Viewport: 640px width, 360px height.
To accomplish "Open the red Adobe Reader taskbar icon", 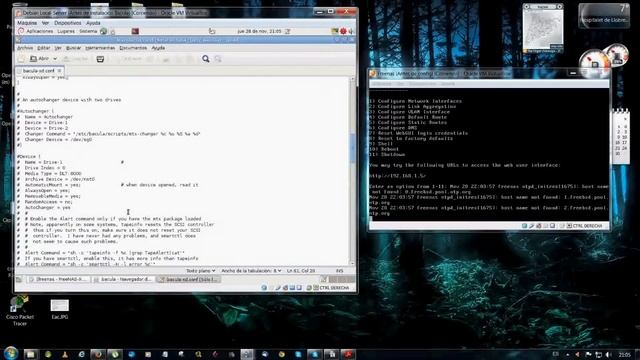I will [x=348, y=354].
